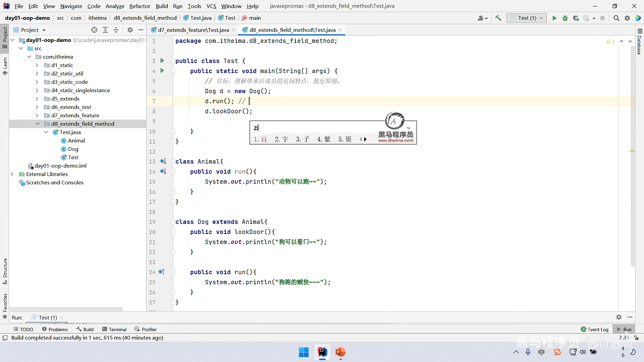Expand the d5_extends package node
Viewport: 644px width, 362px height.
tap(37, 99)
